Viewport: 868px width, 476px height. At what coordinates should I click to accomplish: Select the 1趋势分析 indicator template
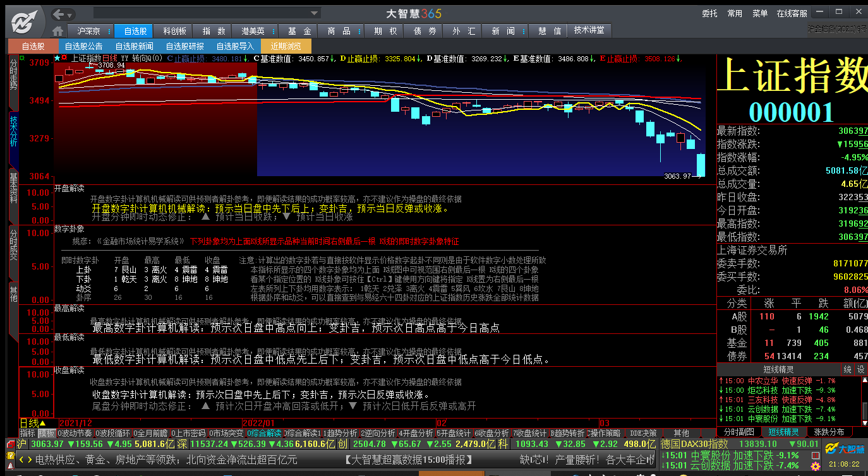[341, 433]
